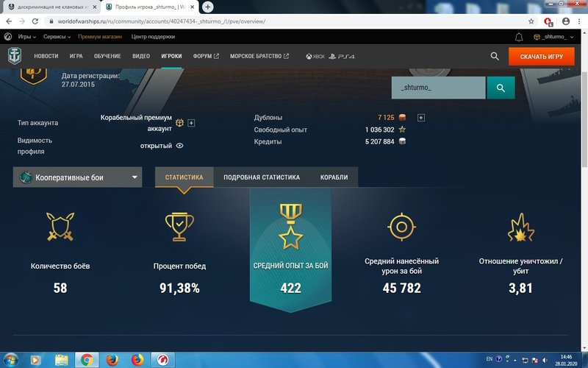Toggle profile visibility eye icon

(x=179, y=146)
